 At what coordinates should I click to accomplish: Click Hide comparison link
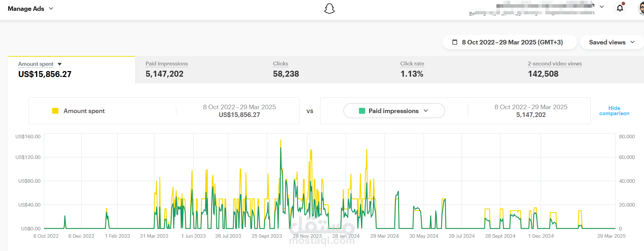point(614,111)
